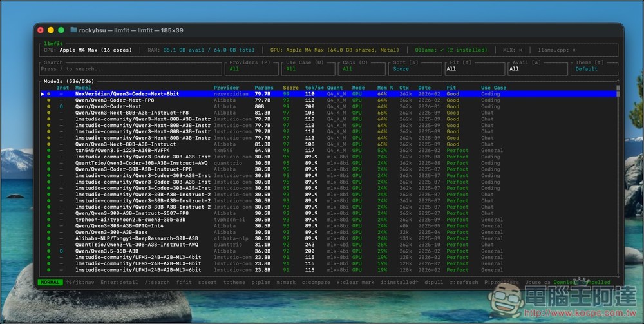Click the installed marker for Qwen/Qwen3.5-35B-A3B
Viewport: 644px width, 324px height.
coord(61,251)
